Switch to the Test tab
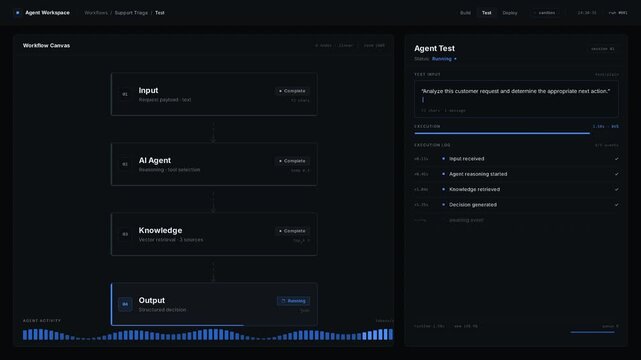641x360 pixels. tap(486, 13)
